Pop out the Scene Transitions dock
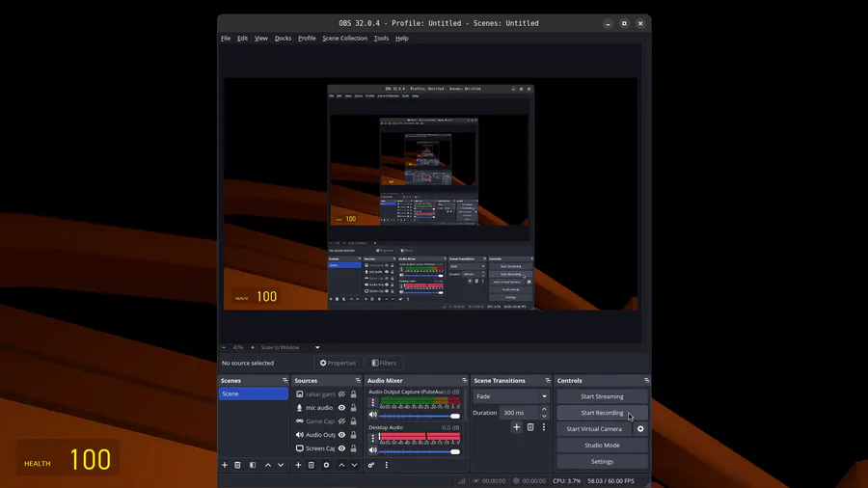 point(548,381)
